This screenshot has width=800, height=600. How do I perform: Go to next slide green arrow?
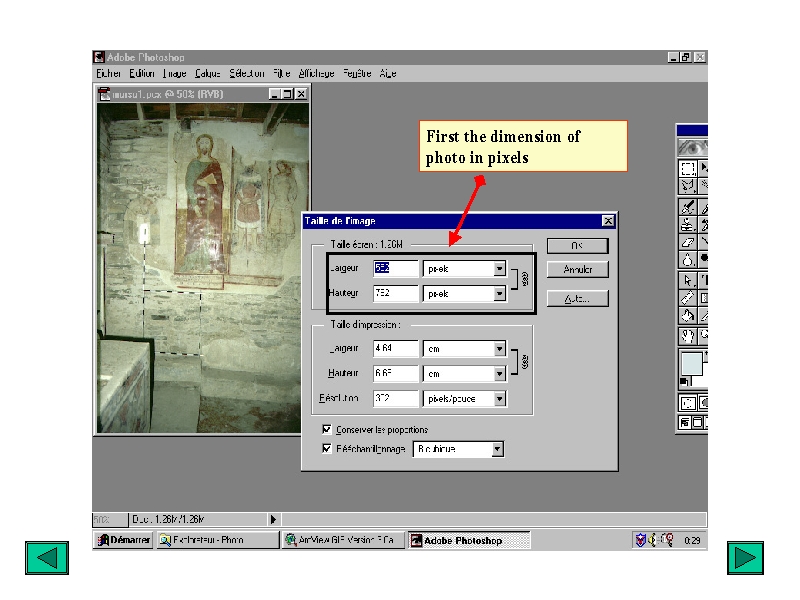[x=745, y=558]
